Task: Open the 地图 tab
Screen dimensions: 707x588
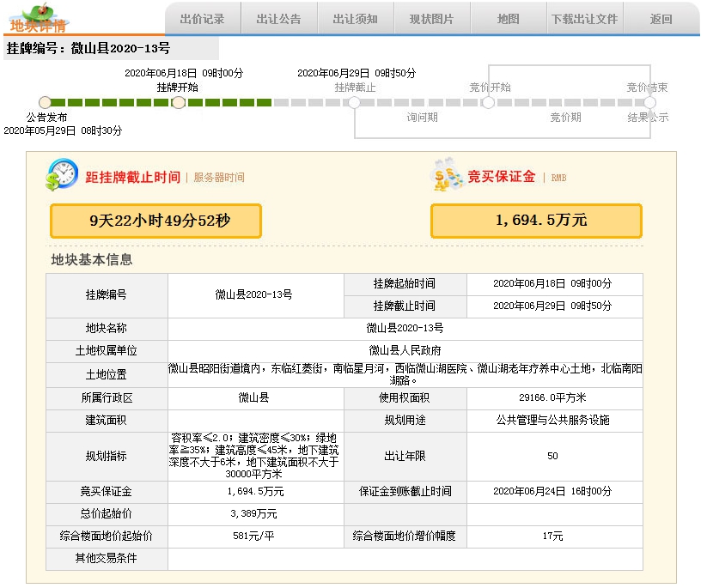Action: click(x=509, y=19)
